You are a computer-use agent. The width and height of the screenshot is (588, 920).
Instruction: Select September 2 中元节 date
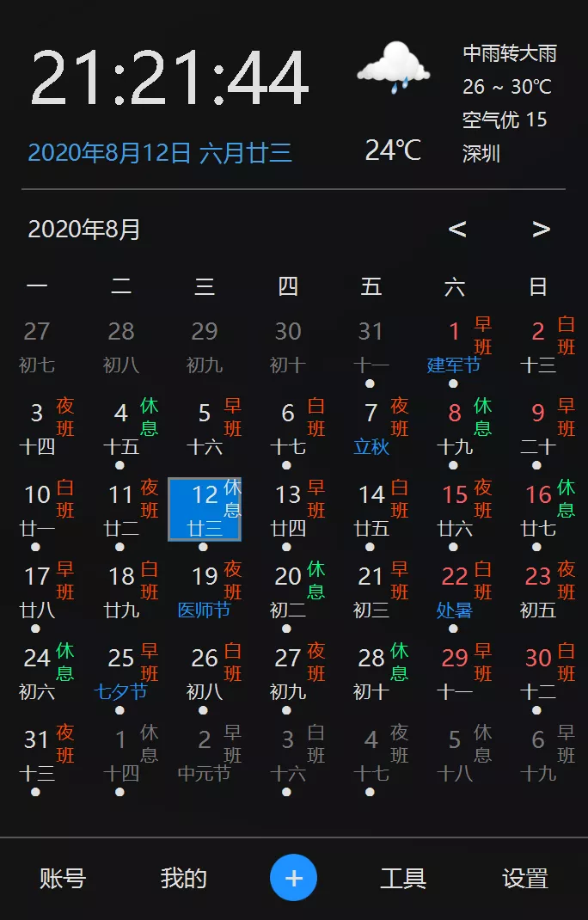point(205,754)
